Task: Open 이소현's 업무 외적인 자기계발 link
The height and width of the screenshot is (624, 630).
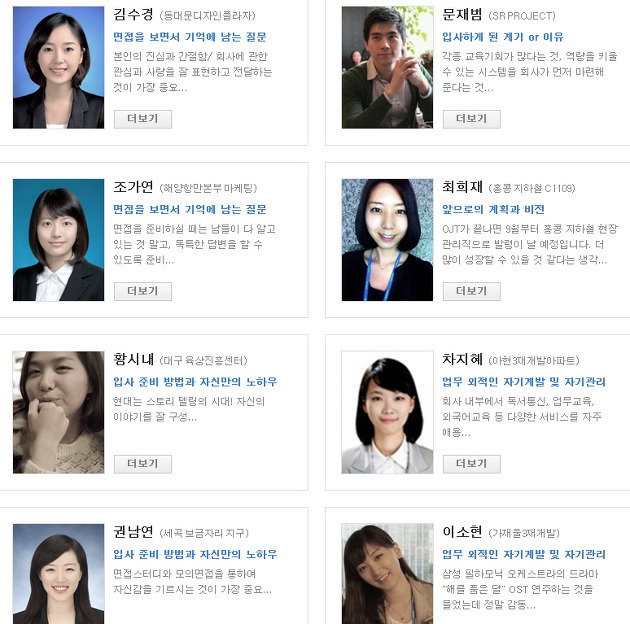Action: (524, 554)
